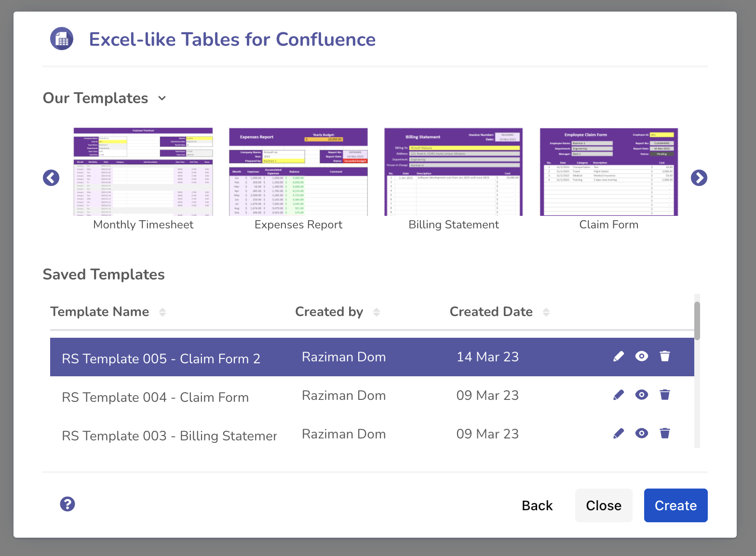This screenshot has height=556, width=756.
Task: Click the Back button
Action: click(537, 505)
